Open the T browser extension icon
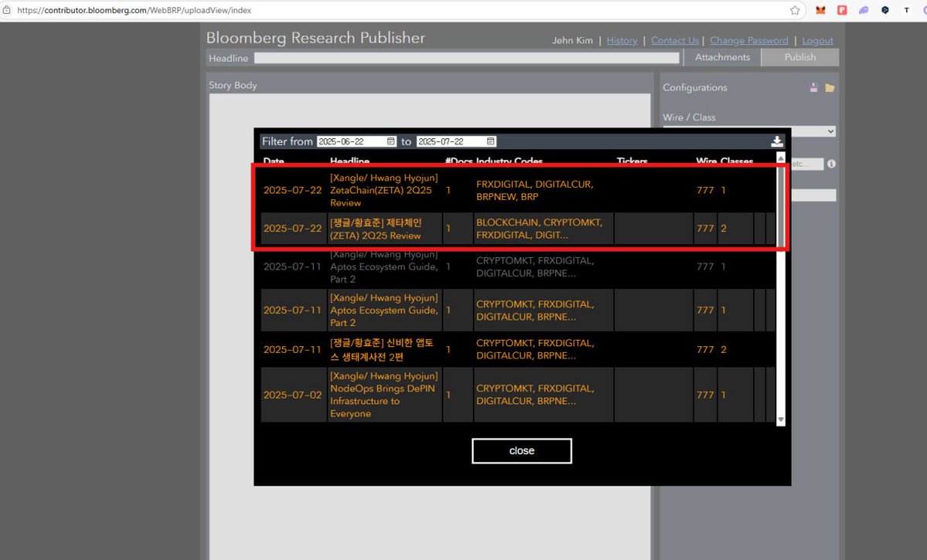 tap(907, 11)
